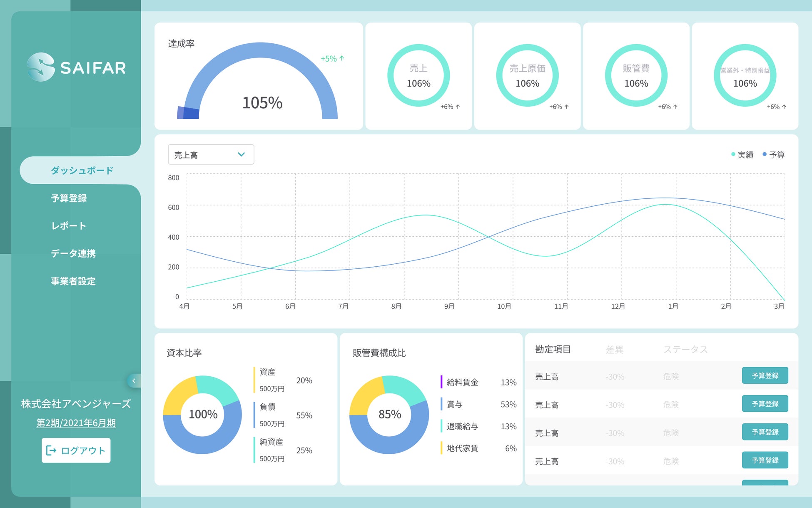Click the logout arrow icon

[x=51, y=450]
